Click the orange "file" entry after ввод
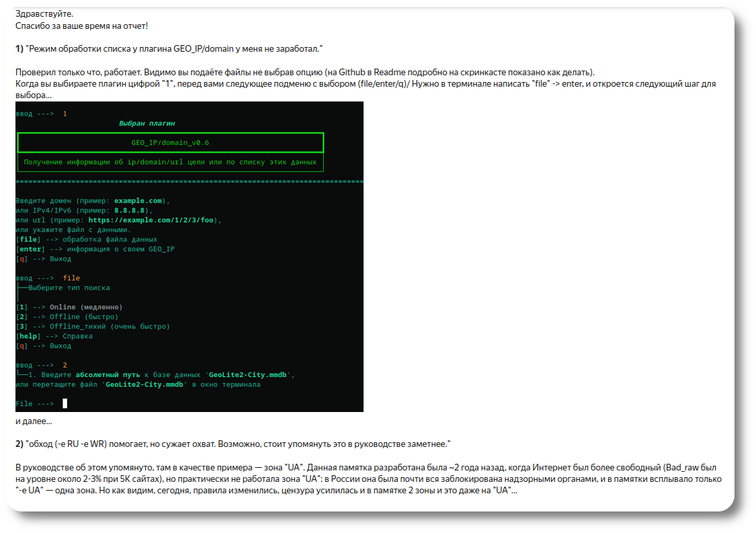756x533 pixels. tap(71, 278)
